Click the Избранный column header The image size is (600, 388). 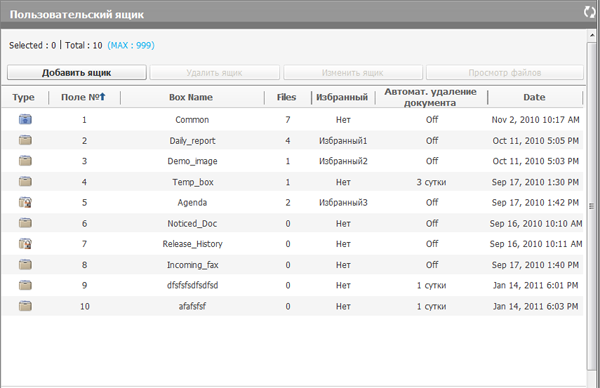[342, 97]
